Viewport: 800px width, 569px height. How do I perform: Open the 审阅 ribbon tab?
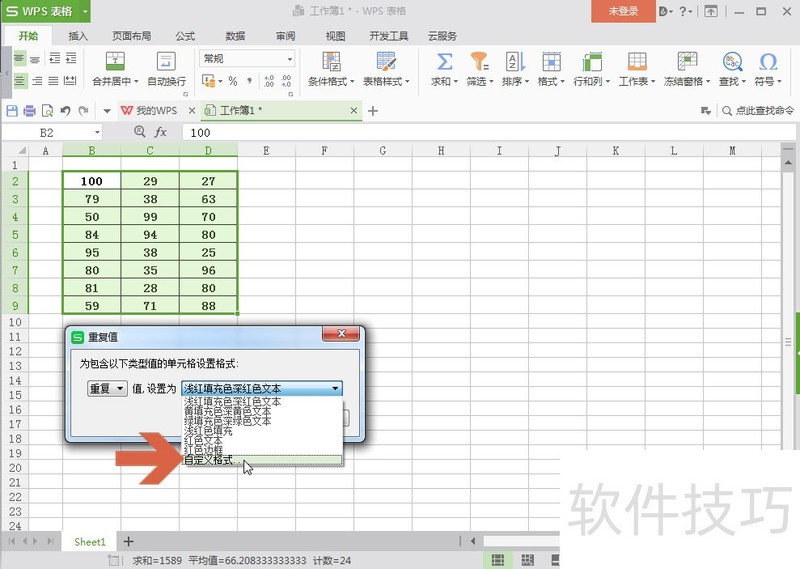click(285, 36)
